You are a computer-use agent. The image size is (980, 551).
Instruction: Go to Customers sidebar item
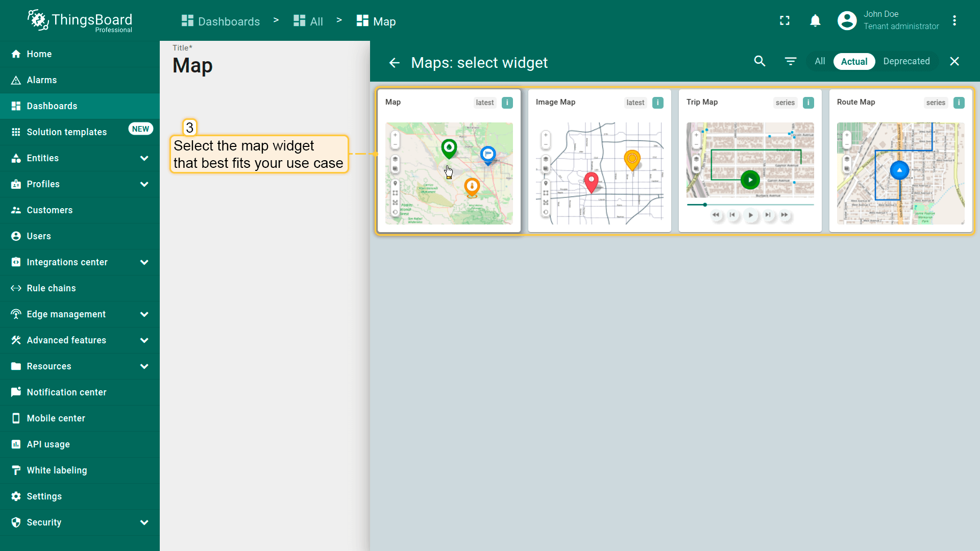[x=50, y=210]
